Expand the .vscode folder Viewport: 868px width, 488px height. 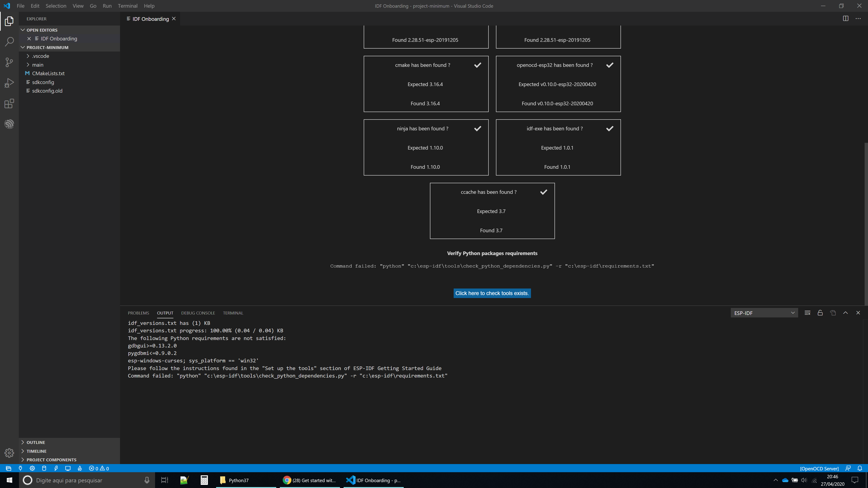click(x=40, y=56)
